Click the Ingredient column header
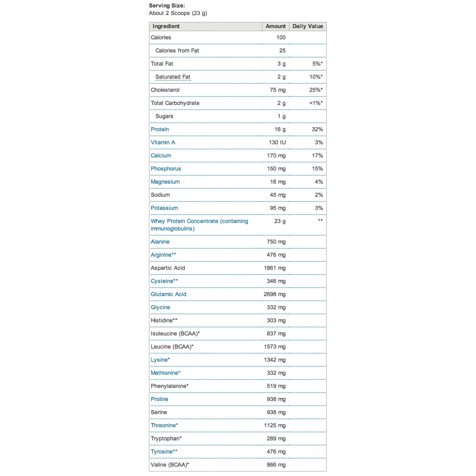Viewport: 476px width, 476px height. [x=166, y=26]
